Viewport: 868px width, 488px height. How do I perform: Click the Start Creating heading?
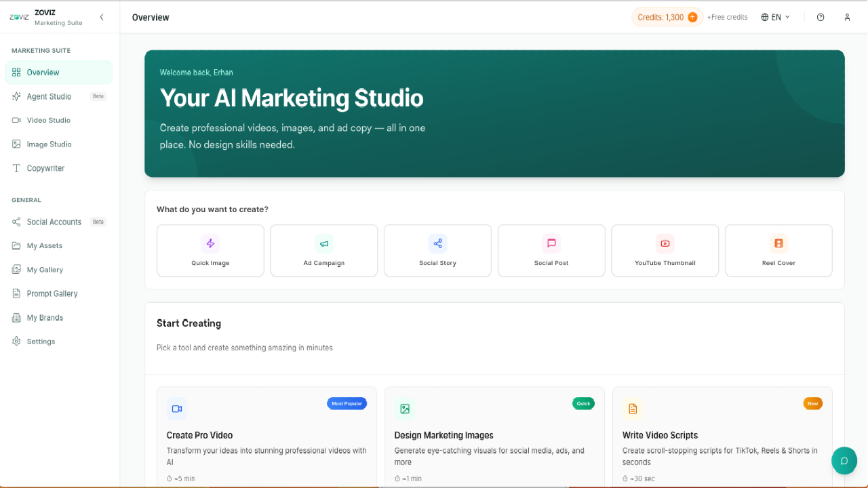(x=189, y=323)
